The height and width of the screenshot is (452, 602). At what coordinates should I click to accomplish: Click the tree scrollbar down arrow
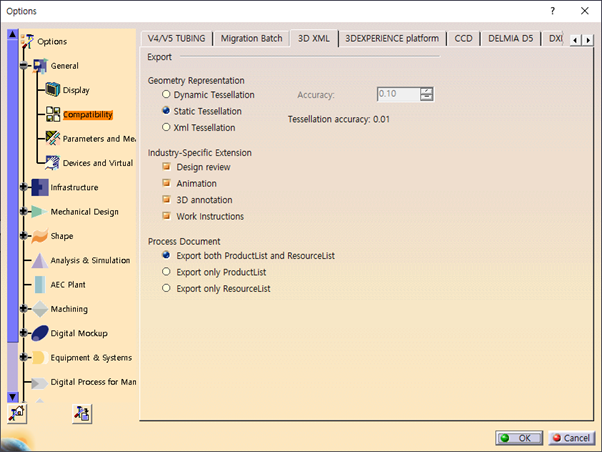[13, 397]
